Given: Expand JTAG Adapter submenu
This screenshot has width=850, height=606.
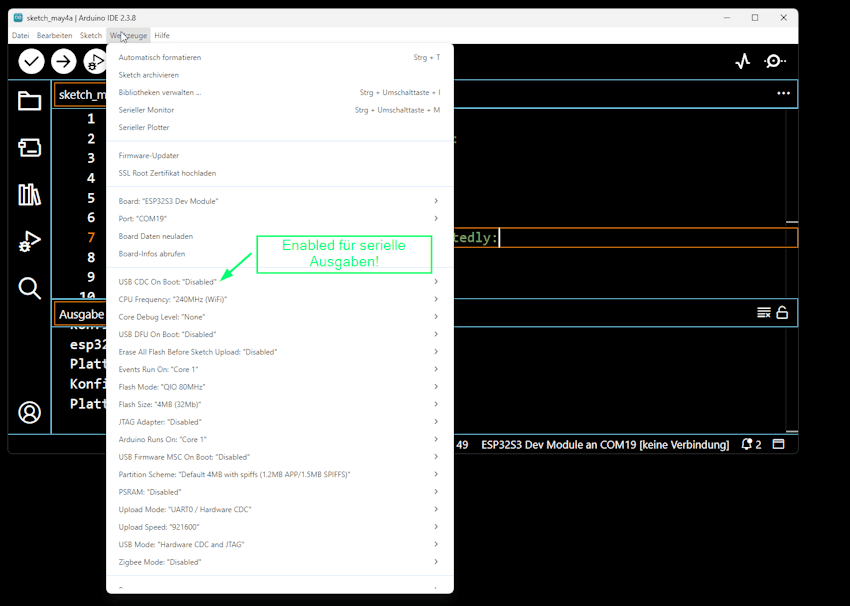Looking at the screenshot, I should 280,422.
